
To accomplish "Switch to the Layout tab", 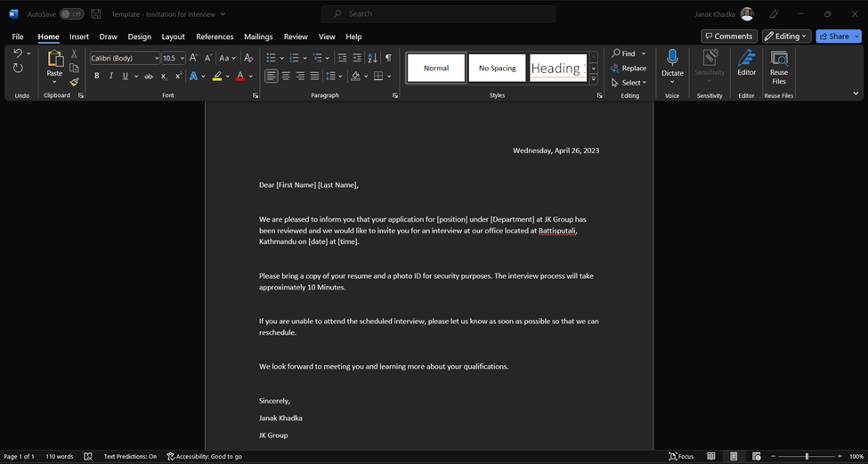I will tap(174, 37).
